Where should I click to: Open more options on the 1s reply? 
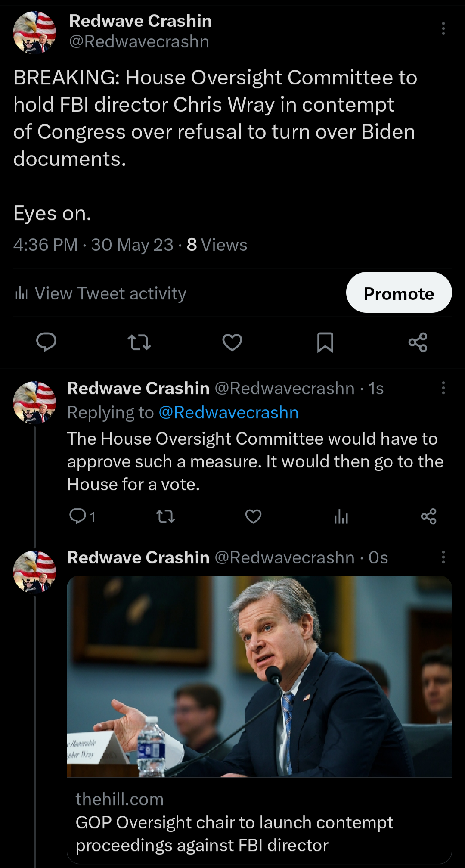pyautogui.click(x=443, y=388)
